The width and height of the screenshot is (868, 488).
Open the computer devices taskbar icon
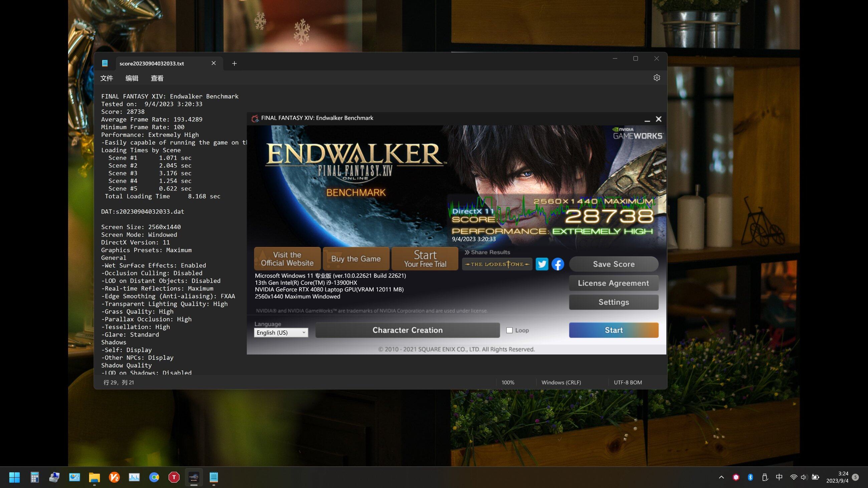click(54, 477)
